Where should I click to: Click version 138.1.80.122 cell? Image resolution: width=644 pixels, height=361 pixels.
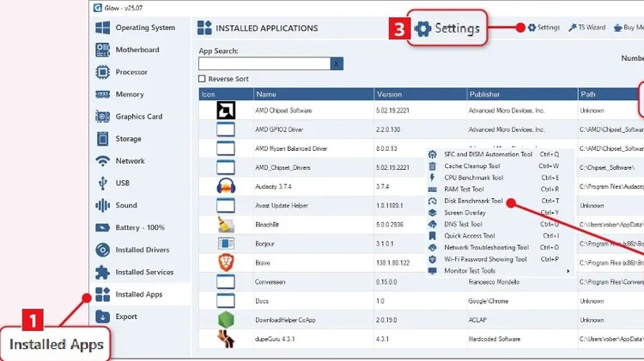(x=392, y=262)
